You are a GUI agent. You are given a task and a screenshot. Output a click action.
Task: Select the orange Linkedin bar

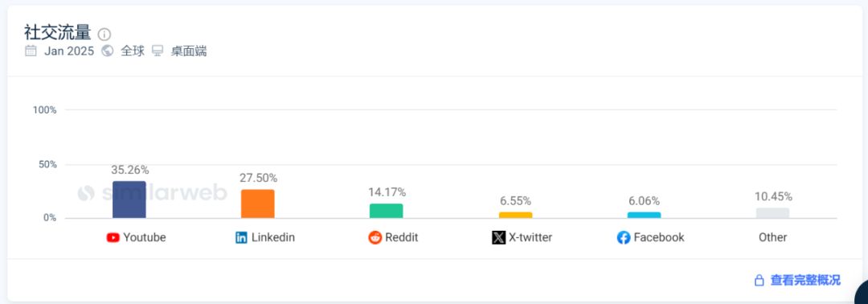coord(257,203)
